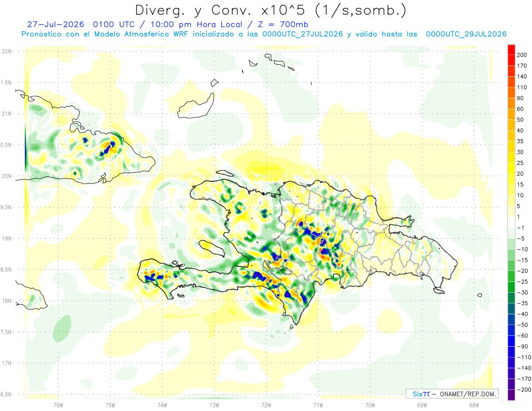
Task: Click the '-20' colorbar label
Action: click(x=522, y=270)
